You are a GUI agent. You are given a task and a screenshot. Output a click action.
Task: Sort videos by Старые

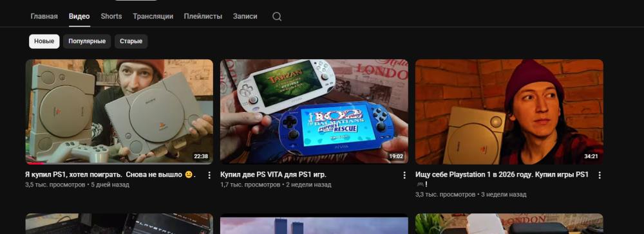click(x=131, y=41)
